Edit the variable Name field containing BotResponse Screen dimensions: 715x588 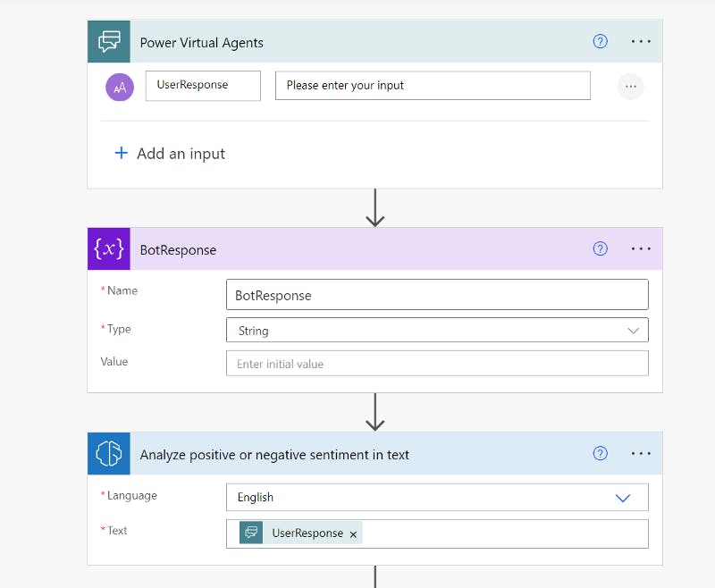[x=437, y=295]
